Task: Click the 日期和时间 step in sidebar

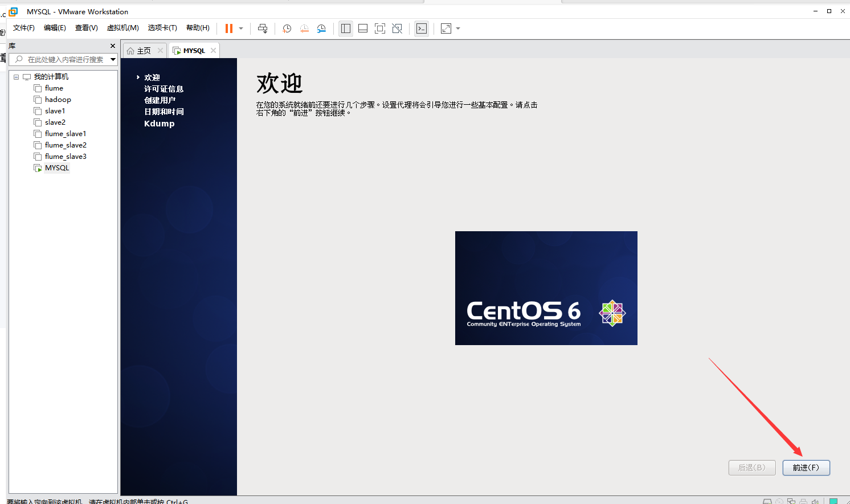Action: point(164,112)
